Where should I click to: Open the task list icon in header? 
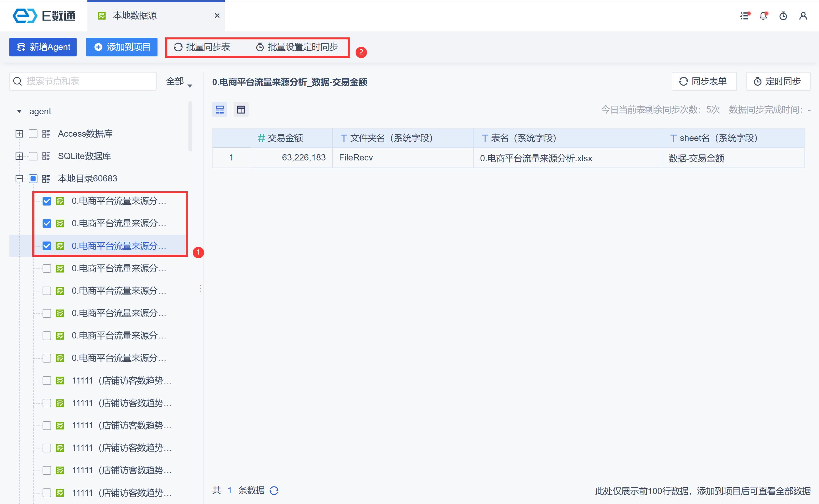745,16
